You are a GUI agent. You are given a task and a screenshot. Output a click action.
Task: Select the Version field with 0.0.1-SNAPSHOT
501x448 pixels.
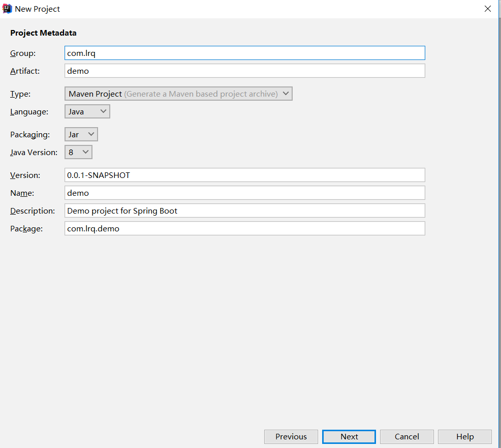245,175
